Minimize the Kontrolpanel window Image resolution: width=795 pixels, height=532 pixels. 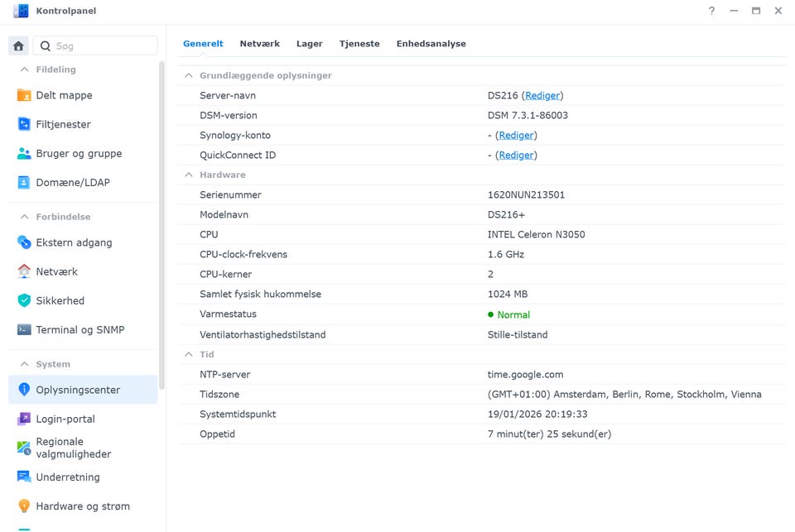point(734,11)
